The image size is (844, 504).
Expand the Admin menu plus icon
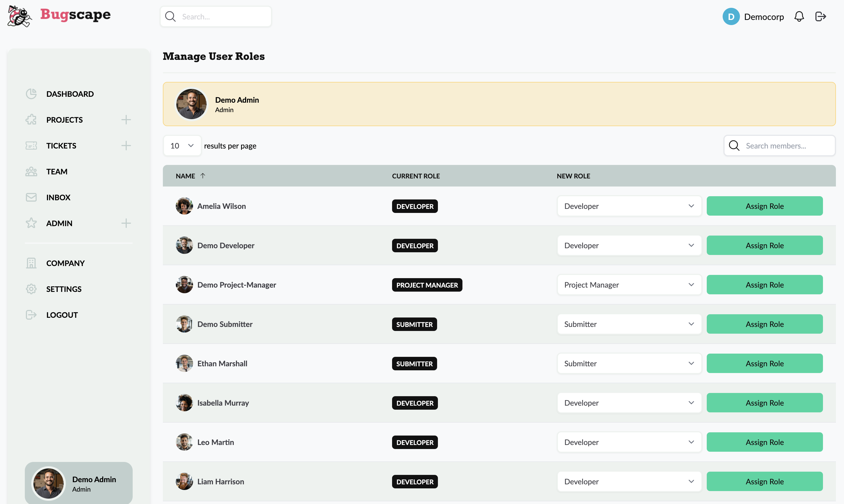(x=126, y=223)
